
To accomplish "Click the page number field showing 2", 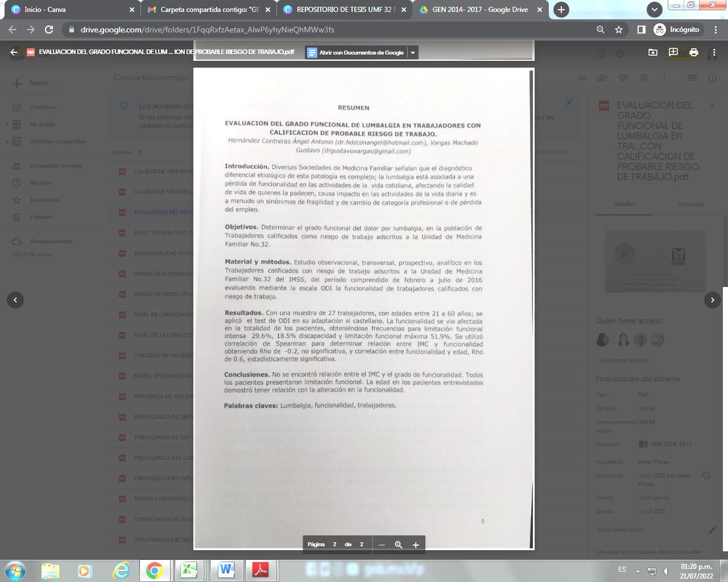I will pos(334,544).
